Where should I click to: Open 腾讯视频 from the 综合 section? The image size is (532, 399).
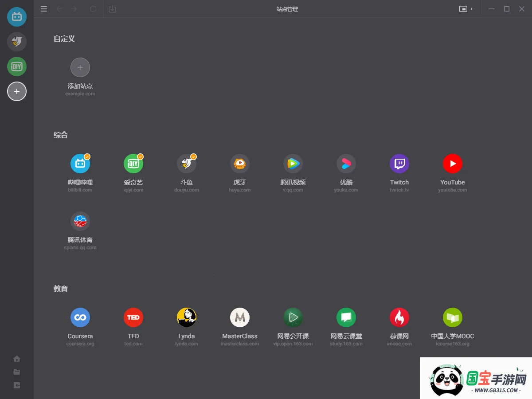pos(293,163)
